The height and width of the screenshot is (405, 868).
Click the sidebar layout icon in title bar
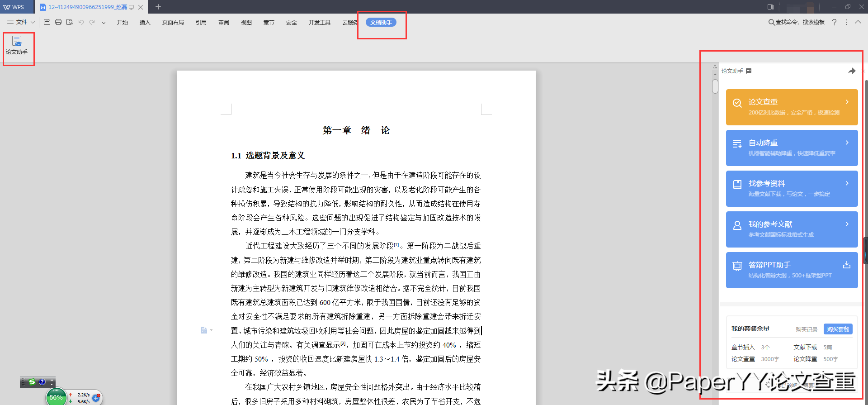(x=771, y=7)
